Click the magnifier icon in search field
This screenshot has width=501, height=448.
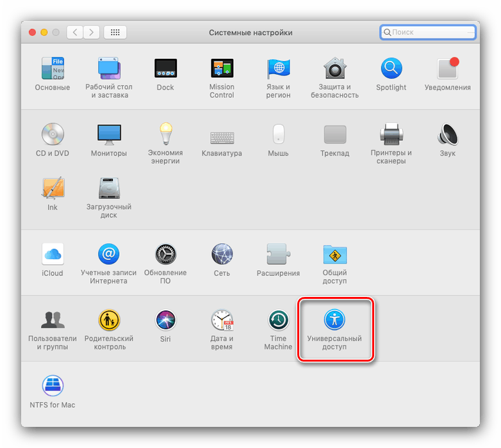387,32
